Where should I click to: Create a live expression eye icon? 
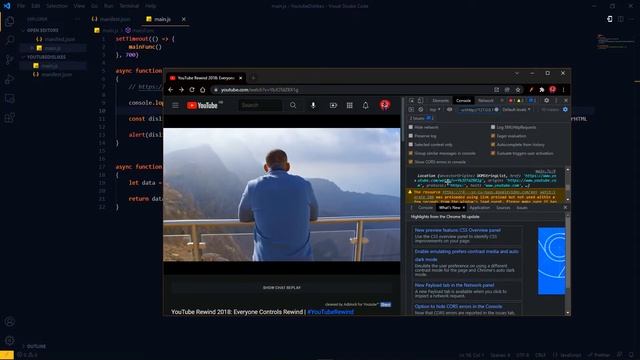[x=449, y=109]
